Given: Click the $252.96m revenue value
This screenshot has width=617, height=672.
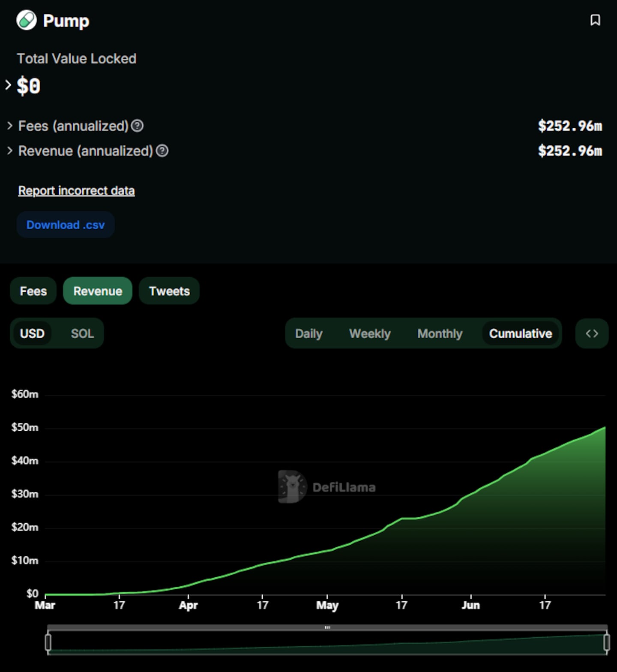Looking at the screenshot, I should coord(570,151).
